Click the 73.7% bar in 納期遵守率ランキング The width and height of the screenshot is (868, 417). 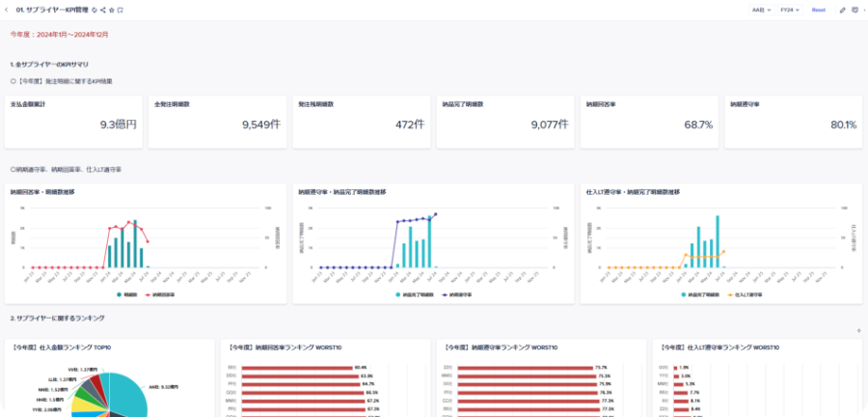point(525,367)
